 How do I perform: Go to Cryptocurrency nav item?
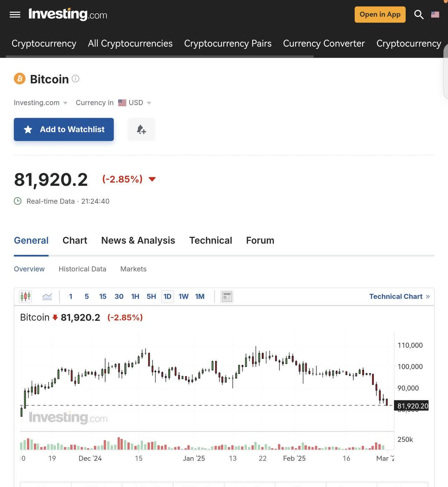point(44,43)
